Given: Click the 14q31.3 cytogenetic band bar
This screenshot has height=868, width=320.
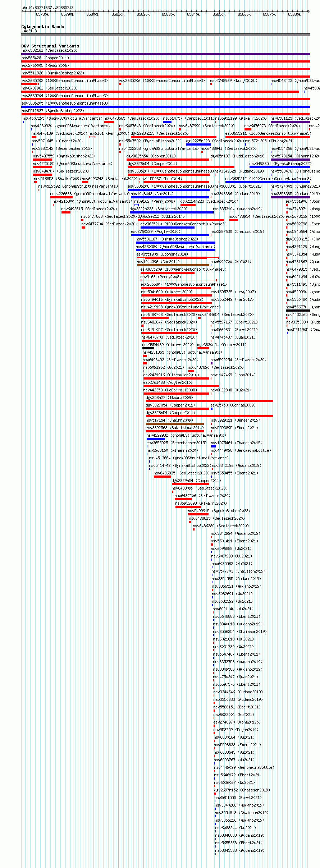Looking at the screenshot, I should coord(165,35).
